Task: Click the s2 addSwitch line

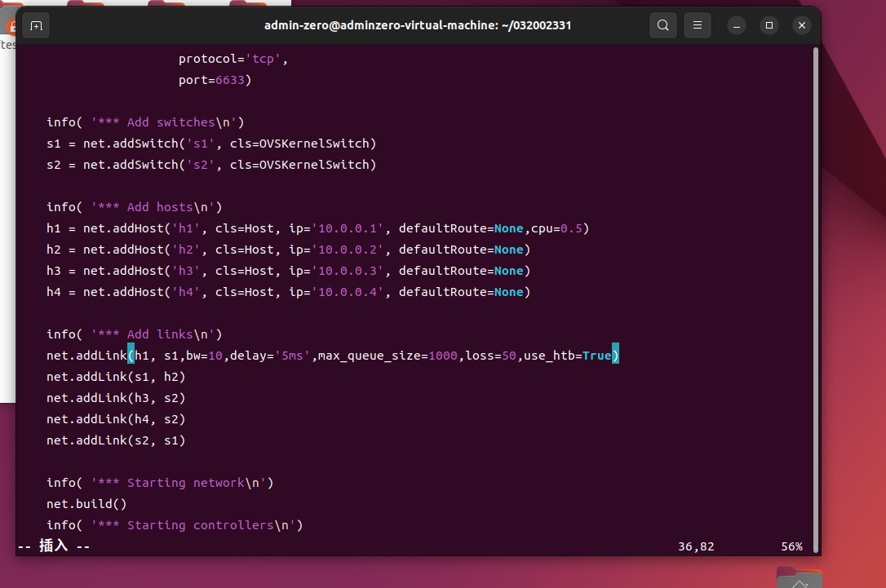Action: click(x=211, y=165)
